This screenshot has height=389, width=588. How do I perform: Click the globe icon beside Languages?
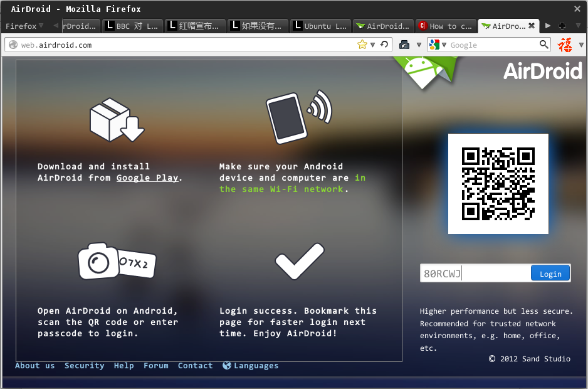[x=226, y=365]
